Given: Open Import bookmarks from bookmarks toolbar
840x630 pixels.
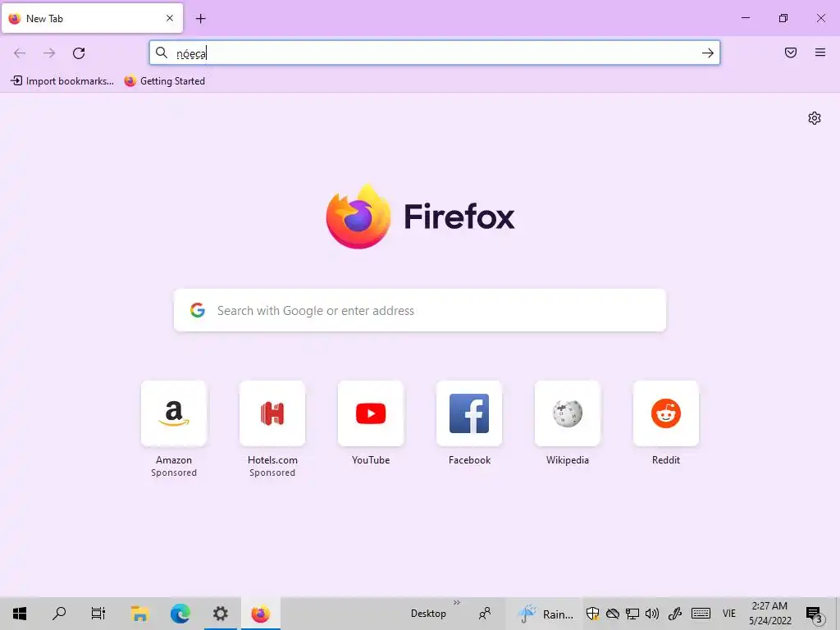Looking at the screenshot, I should click(x=62, y=81).
